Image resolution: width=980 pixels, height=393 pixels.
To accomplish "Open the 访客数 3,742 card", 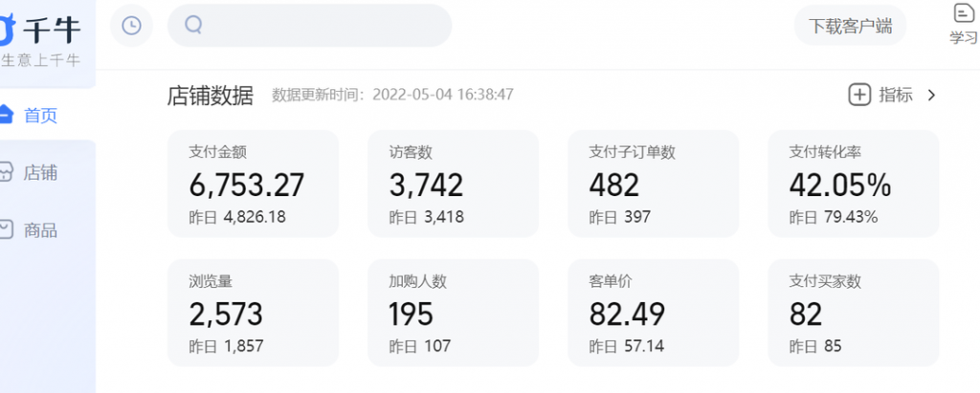I will (x=453, y=184).
